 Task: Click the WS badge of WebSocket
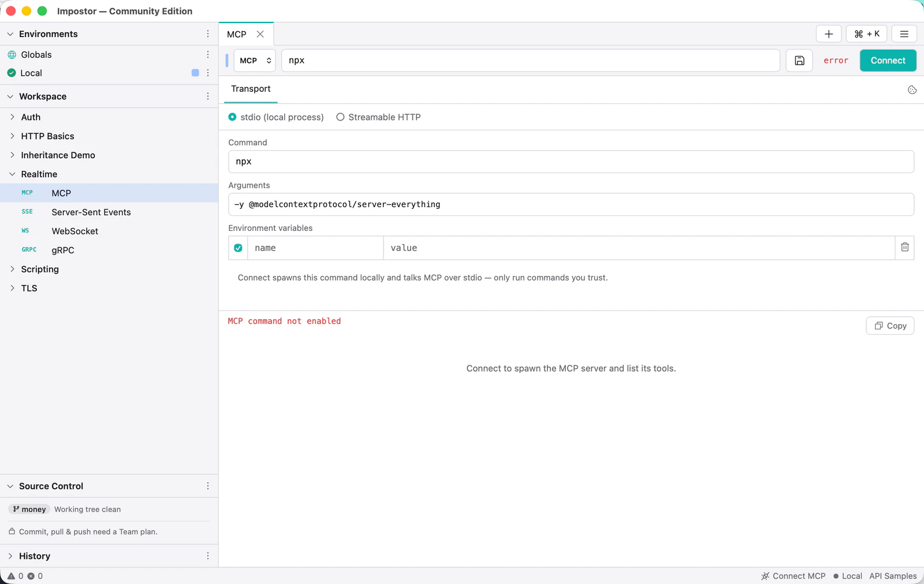tap(25, 231)
